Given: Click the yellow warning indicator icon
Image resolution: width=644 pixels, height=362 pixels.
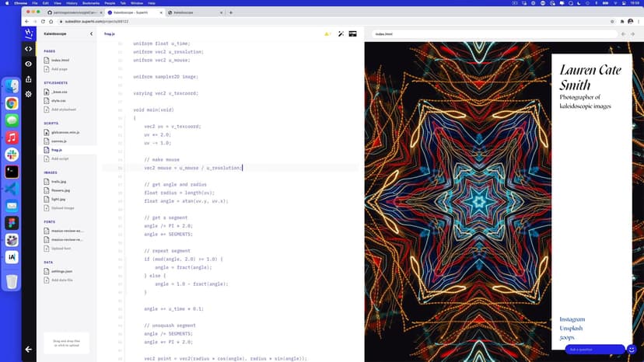Looking at the screenshot, I should click(327, 34).
